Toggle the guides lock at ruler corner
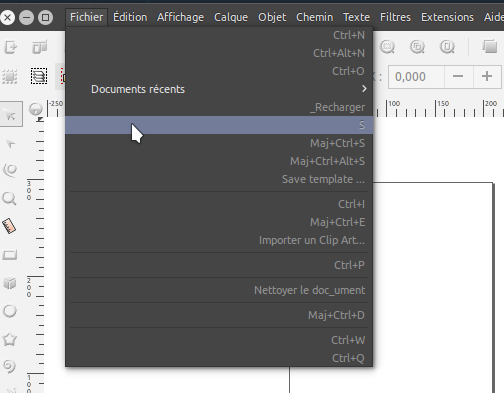This screenshot has width=504, height=393. click(36, 109)
